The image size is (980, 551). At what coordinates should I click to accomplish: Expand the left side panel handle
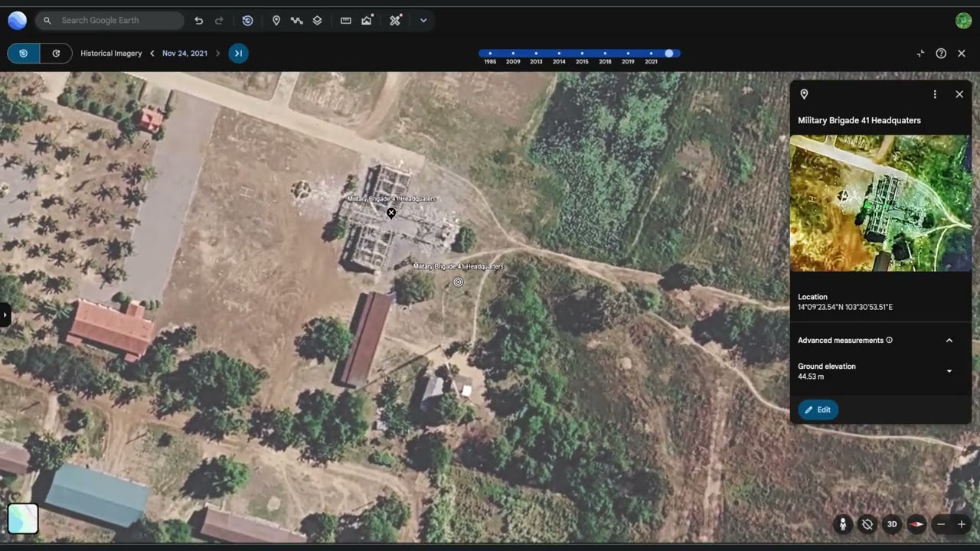(x=5, y=315)
